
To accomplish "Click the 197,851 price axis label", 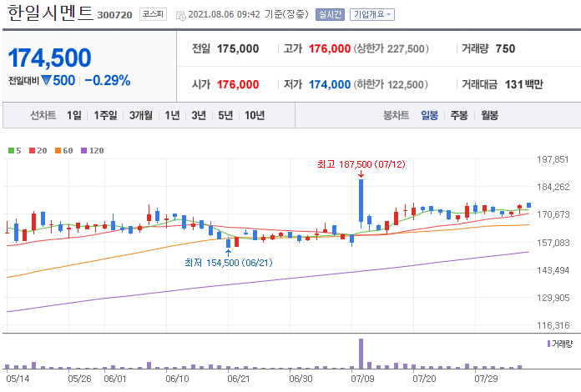I will pos(553,159).
